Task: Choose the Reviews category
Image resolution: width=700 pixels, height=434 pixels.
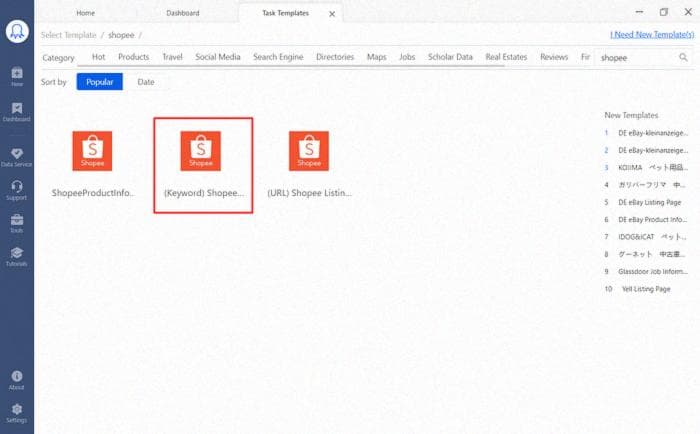Action: pos(554,57)
